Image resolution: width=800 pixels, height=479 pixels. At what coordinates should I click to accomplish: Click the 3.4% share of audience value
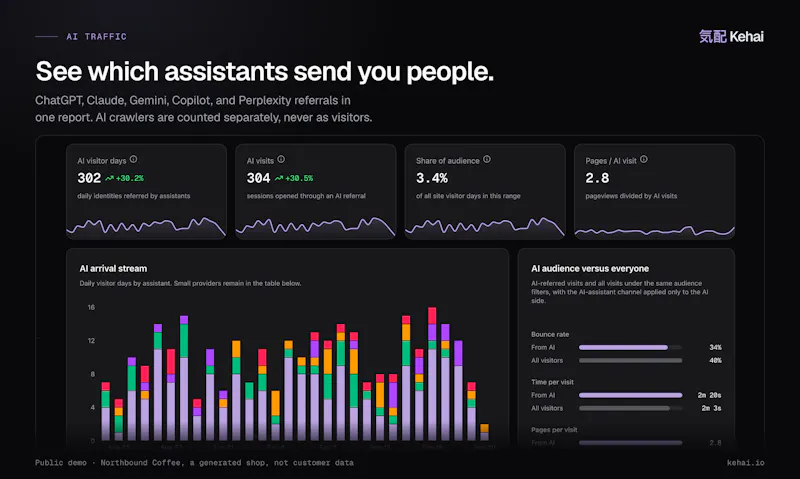click(432, 178)
